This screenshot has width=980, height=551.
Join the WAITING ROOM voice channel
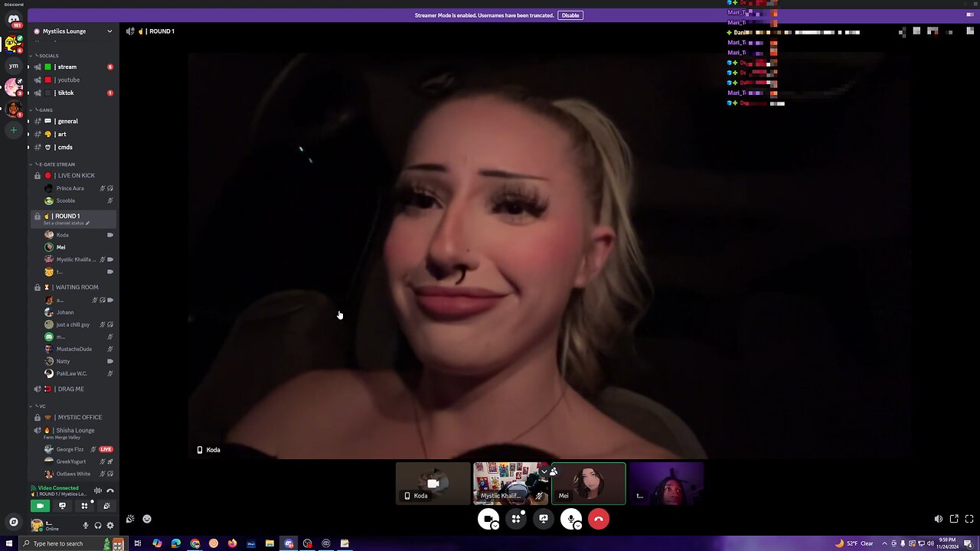(x=73, y=287)
